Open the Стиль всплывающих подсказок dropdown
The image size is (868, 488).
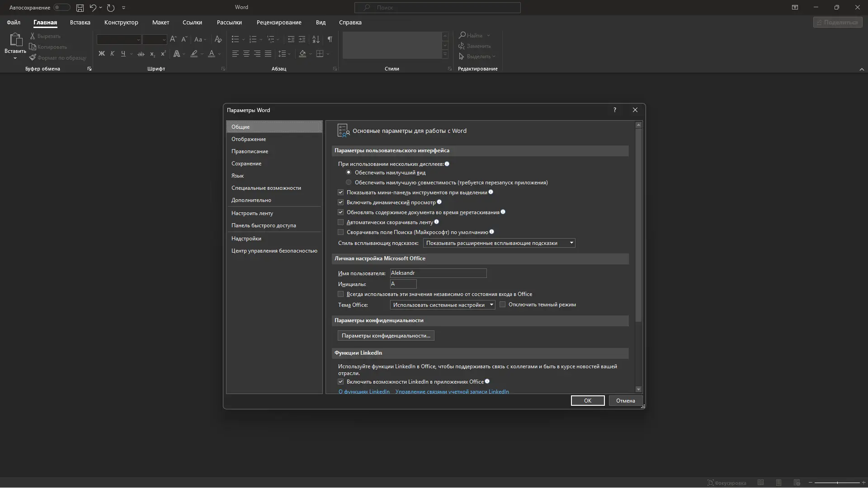pyautogui.click(x=571, y=243)
